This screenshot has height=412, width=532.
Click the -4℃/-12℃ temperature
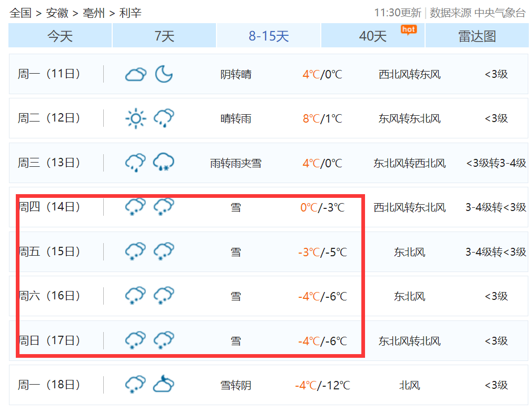click(322, 385)
